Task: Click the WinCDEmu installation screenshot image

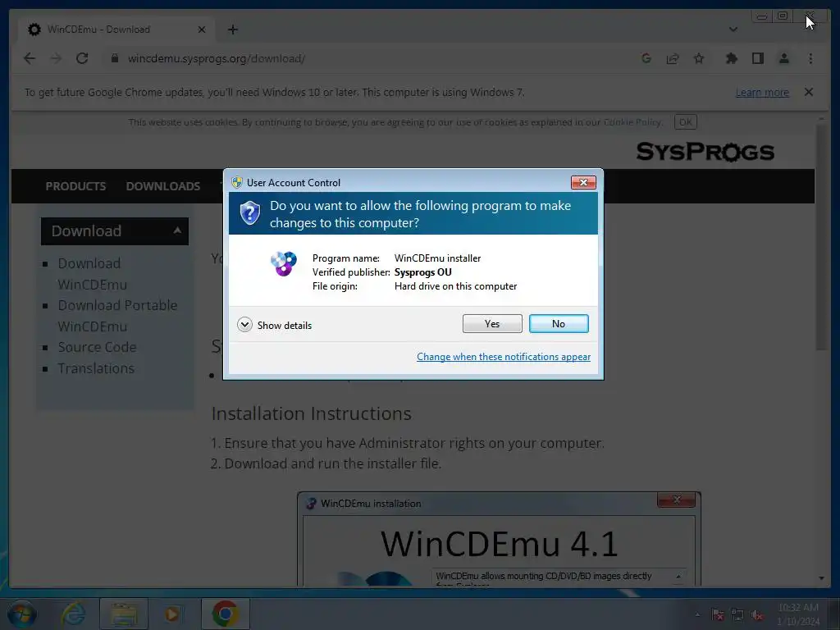Action: tap(499, 539)
